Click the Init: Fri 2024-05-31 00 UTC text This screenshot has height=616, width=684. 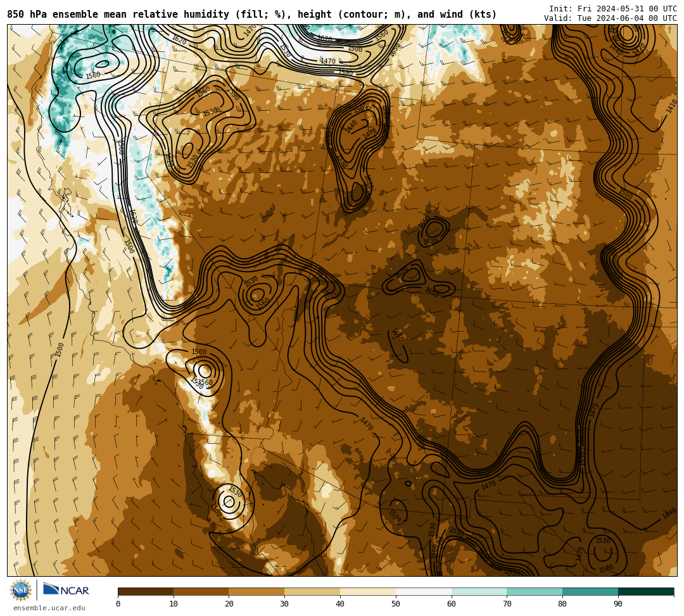(x=613, y=9)
